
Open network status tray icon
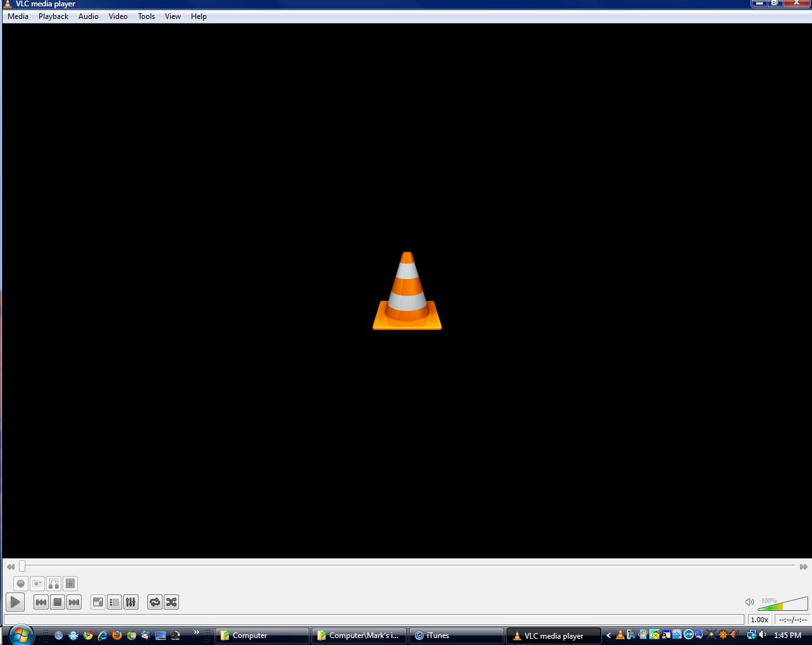(751, 635)
